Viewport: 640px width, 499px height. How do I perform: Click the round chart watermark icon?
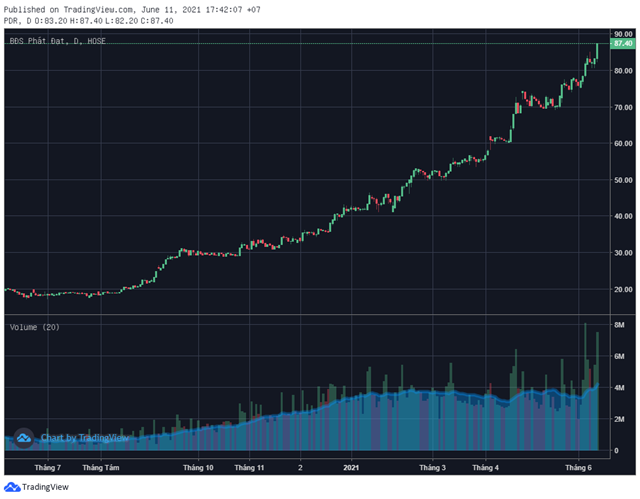click(x=24, y=438)
